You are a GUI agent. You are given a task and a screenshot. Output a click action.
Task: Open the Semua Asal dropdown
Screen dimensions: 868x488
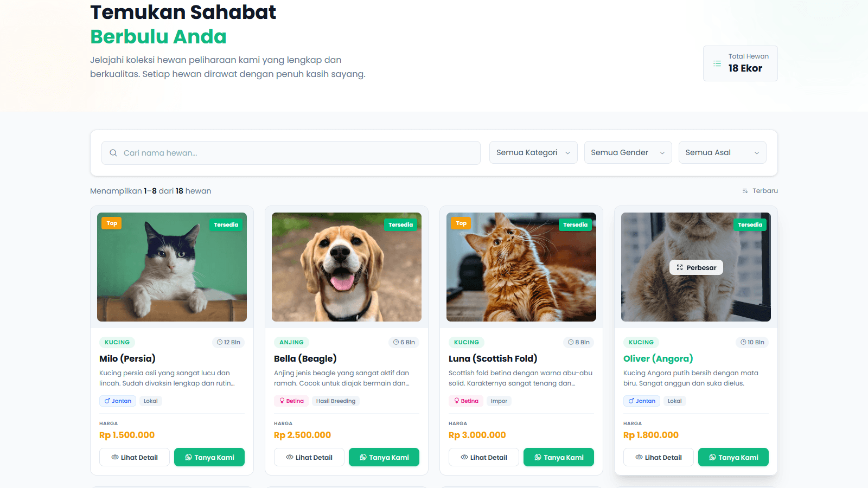click(722, 152)
